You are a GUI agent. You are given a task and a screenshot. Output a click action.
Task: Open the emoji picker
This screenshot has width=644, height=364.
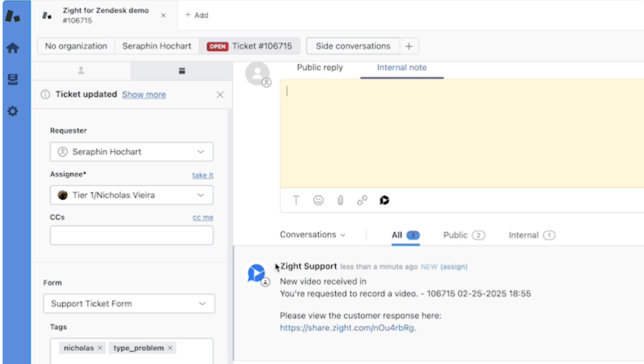click(x=318, y=200)
